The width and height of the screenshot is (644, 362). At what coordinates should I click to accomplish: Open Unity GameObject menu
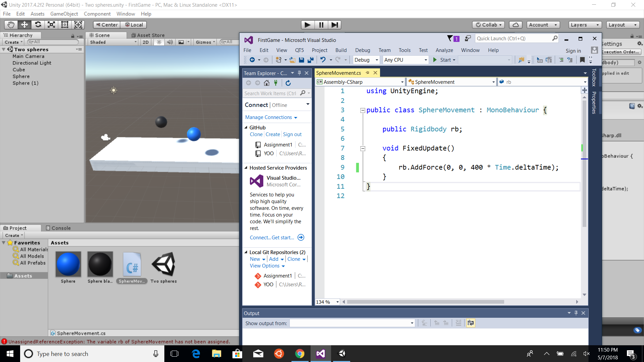click(64, 14)
